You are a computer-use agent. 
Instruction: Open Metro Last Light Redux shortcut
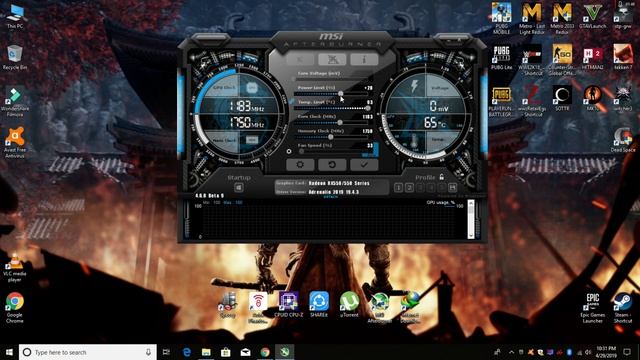[x=532, y=18]
